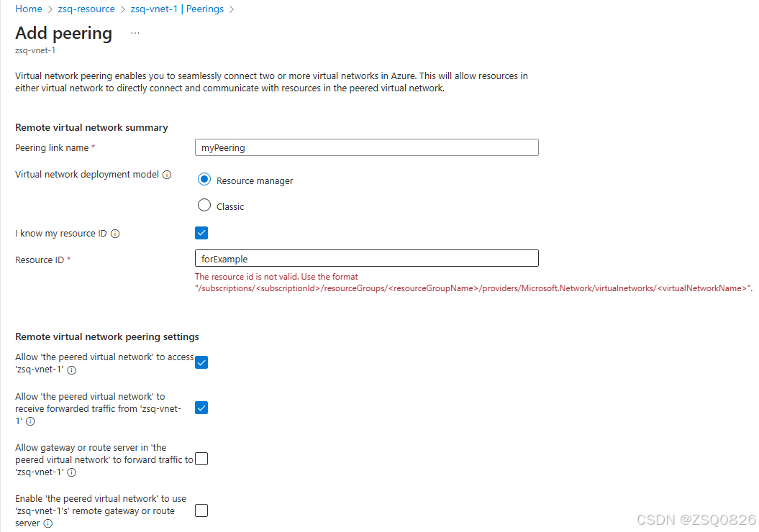Open info tooltip for remote gateway setting
Screen dimensions: 759x532
(47, 523)
